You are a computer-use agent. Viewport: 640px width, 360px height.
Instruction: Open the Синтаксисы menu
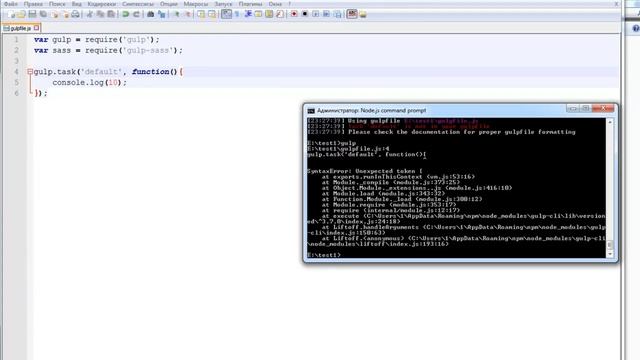coord(138,4)
